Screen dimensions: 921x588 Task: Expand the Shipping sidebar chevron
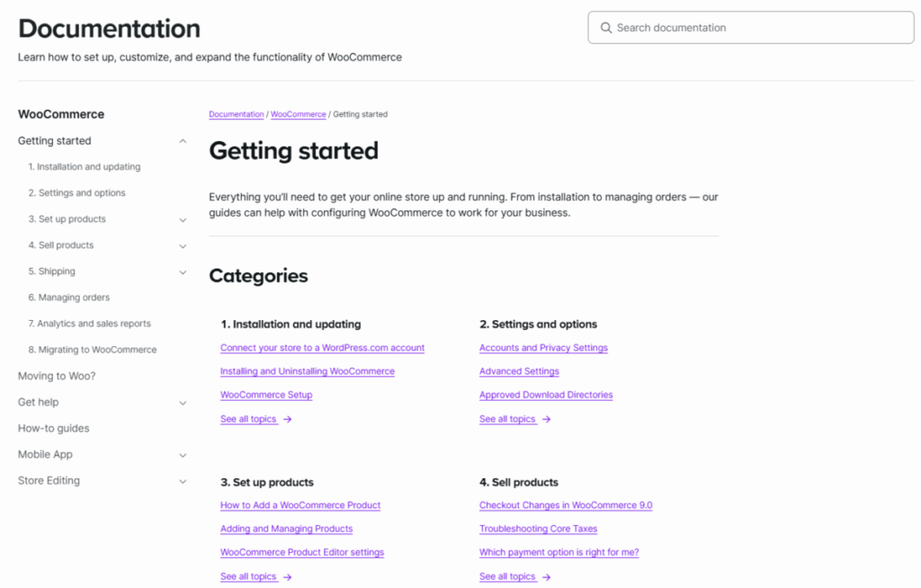(183, 272)
